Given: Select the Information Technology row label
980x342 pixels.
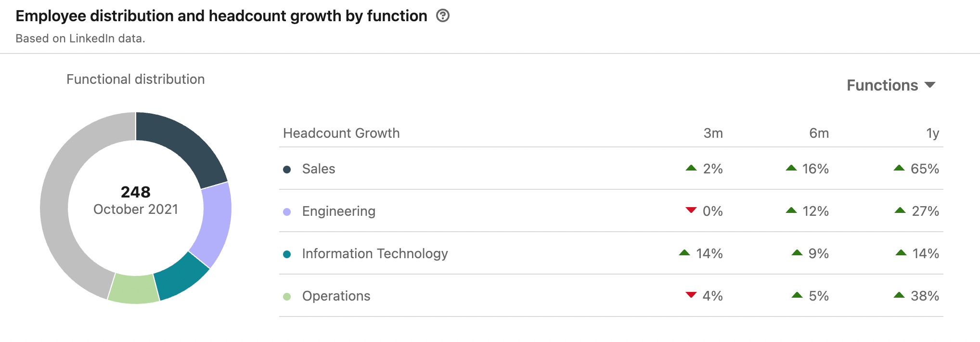Looking at the screenshot, I should [x=374, y=254].
